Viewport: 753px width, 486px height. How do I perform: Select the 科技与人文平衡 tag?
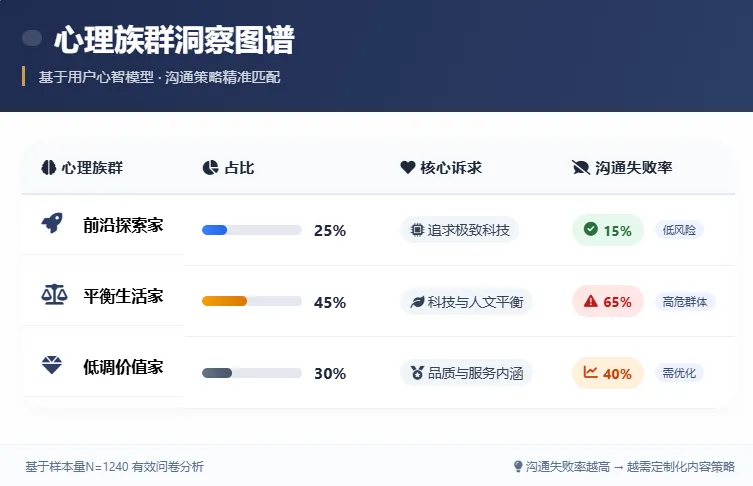point(465,301)
